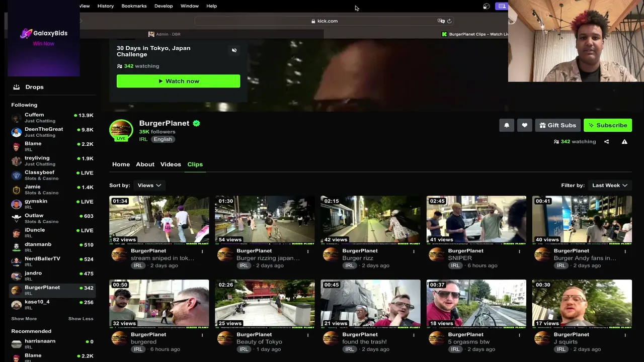Viewport: 644px width, 362px height.
Task: Click the gift icon in Gift Subs
Action: [x=542, y=125]
